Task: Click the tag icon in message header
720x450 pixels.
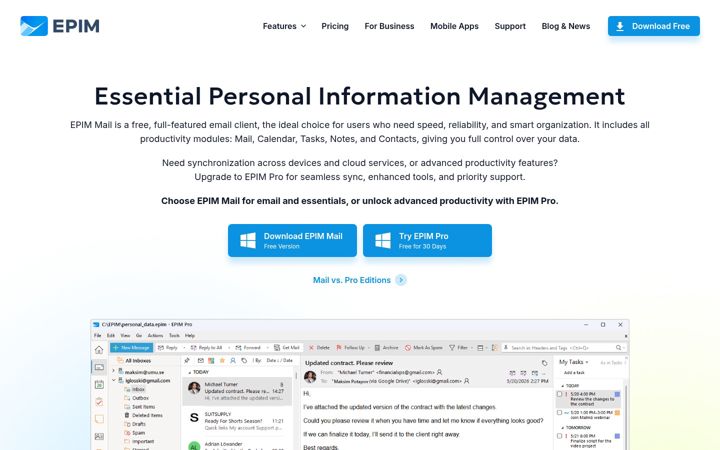Action: [x=544, y=363]
